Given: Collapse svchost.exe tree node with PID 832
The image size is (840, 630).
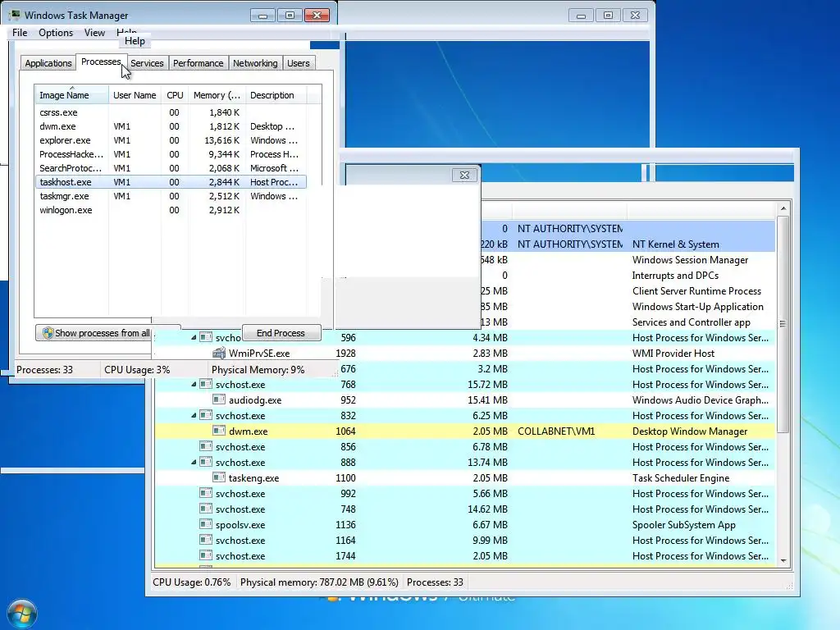Looking at the screenshot, I should 194,415.
